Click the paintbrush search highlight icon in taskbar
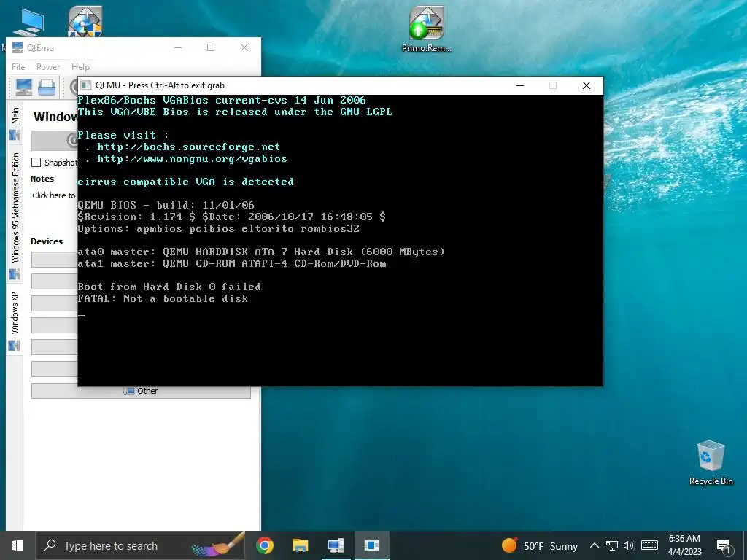747x560 pixels. pyautogui.click(x=218, y=545)
